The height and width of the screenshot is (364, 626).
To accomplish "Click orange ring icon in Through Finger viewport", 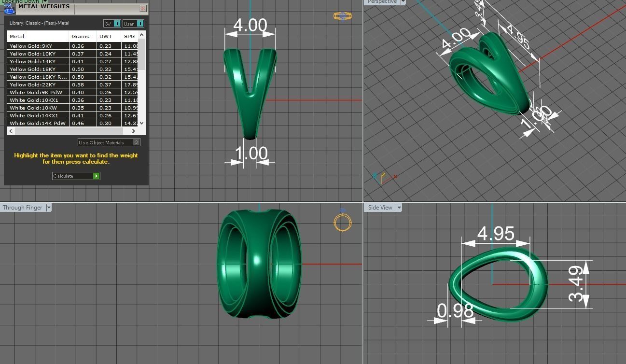I will pos(343,222).
